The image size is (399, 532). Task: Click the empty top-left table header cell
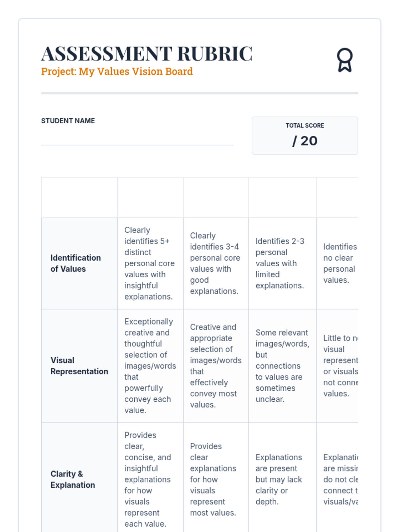79,198
